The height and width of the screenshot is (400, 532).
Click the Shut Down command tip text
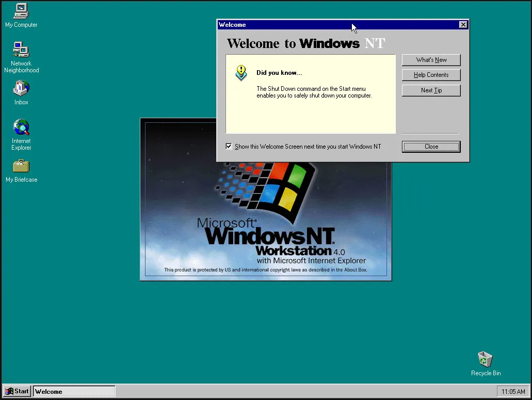coord(314,92)
